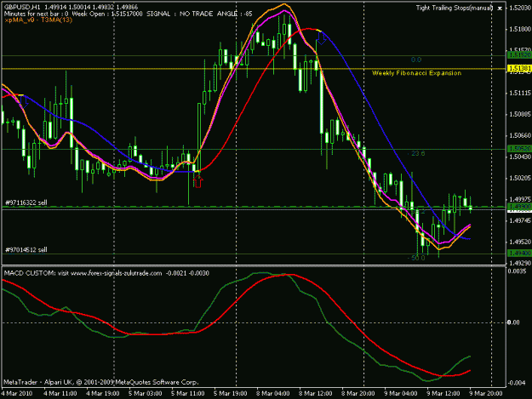Click the 8 Mar 04:00 time label
This screenshot has width=532, height=399.
[x=273, y=394]
